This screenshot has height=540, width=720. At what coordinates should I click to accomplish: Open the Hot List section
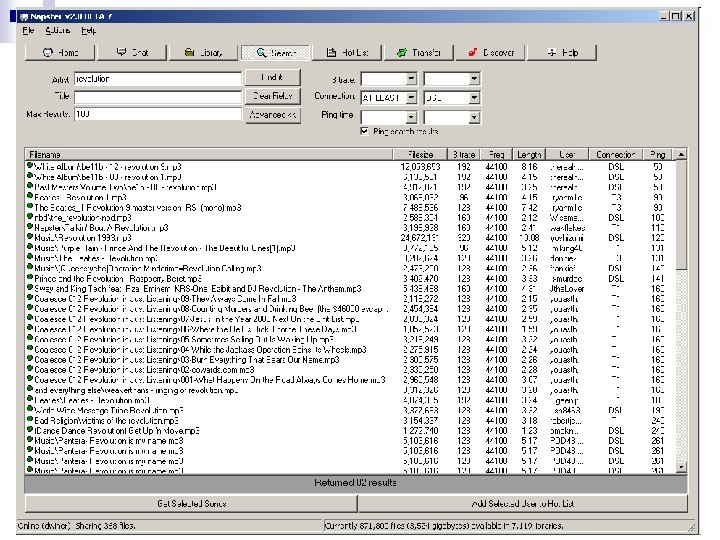[347, 53]
